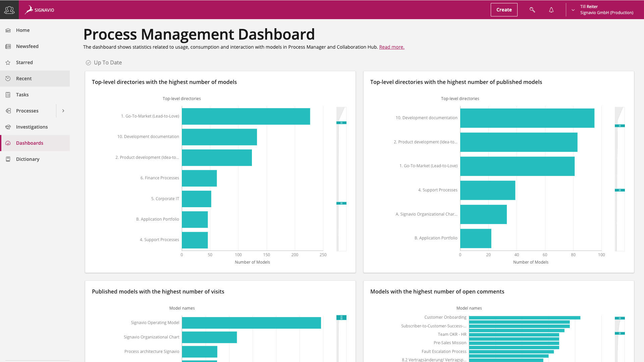Click the upper range handle of models chart
644x362 pixels.
(341, 123)
